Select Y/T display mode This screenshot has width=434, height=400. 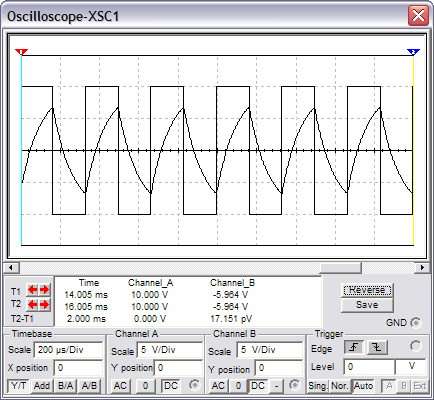point(19,386)
